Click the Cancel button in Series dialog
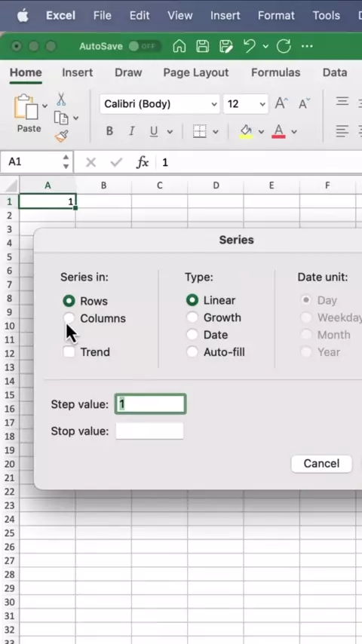Screen dimensions: 362x644 click(321, 464)
